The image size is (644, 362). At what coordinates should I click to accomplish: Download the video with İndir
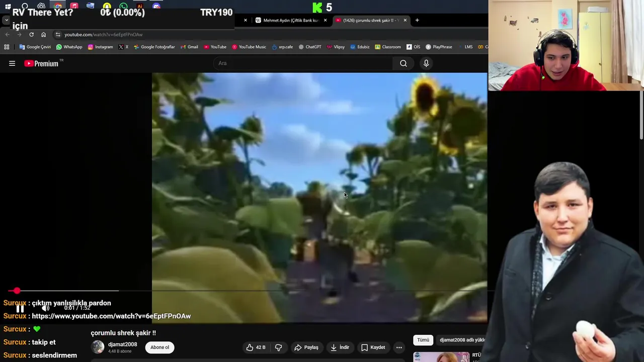tap(340, 347)
